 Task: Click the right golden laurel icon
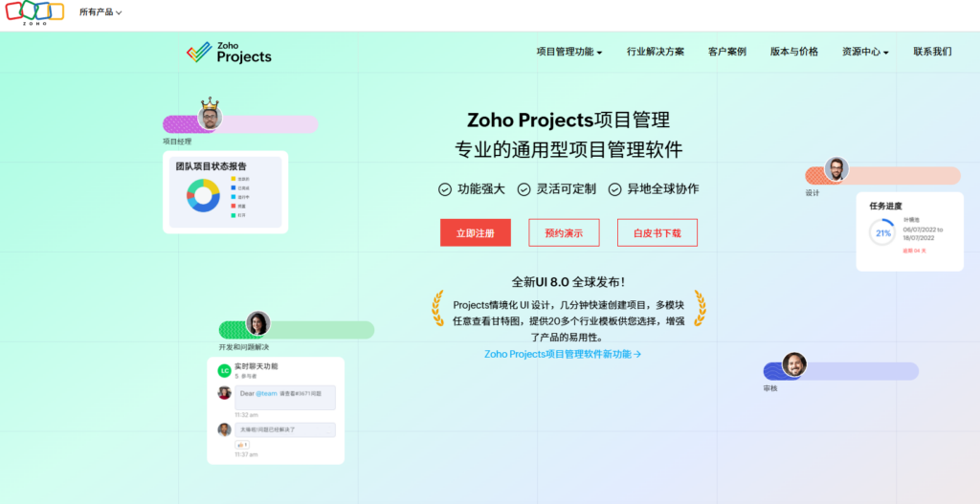pyautogui.click(x=700, y=308)
